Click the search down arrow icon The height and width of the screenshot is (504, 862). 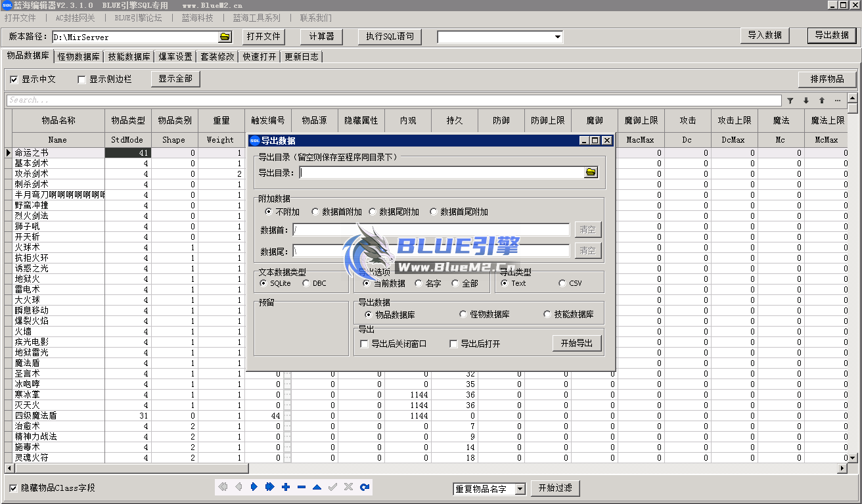click(806, 101)
